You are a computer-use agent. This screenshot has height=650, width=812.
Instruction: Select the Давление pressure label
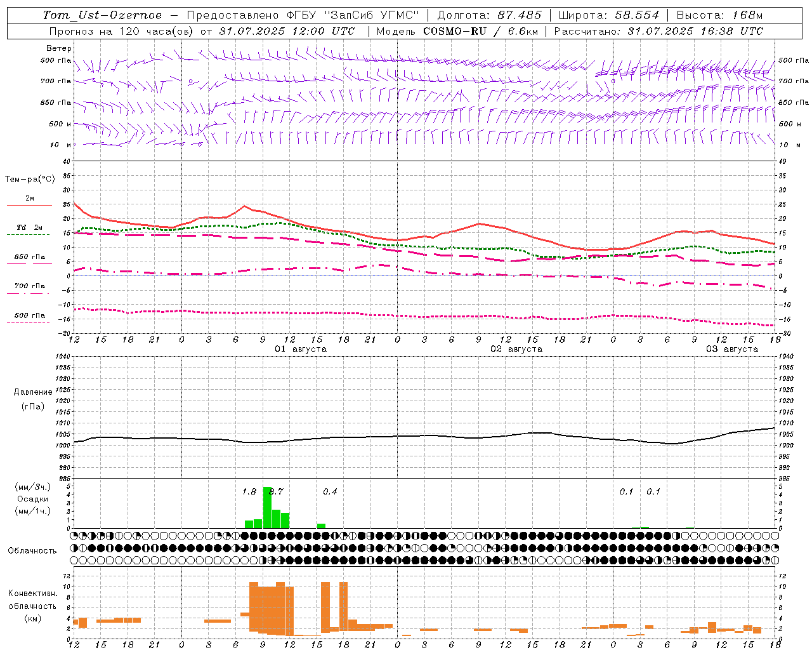pos(33,392)
